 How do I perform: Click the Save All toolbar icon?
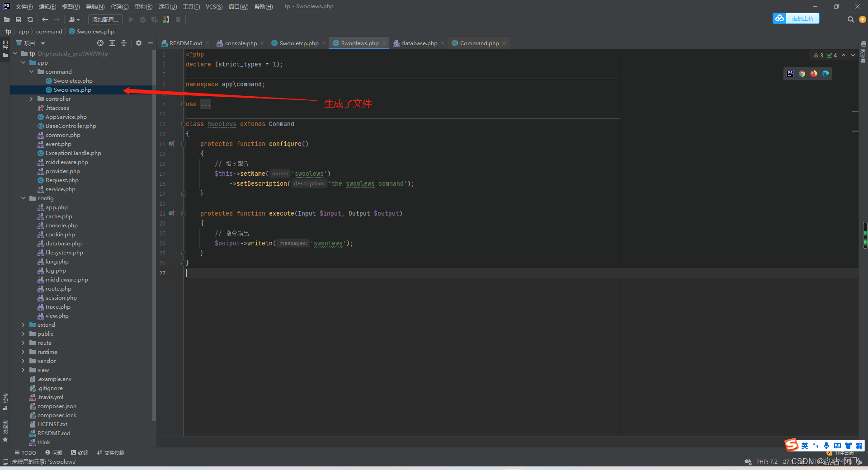[19, 19]
